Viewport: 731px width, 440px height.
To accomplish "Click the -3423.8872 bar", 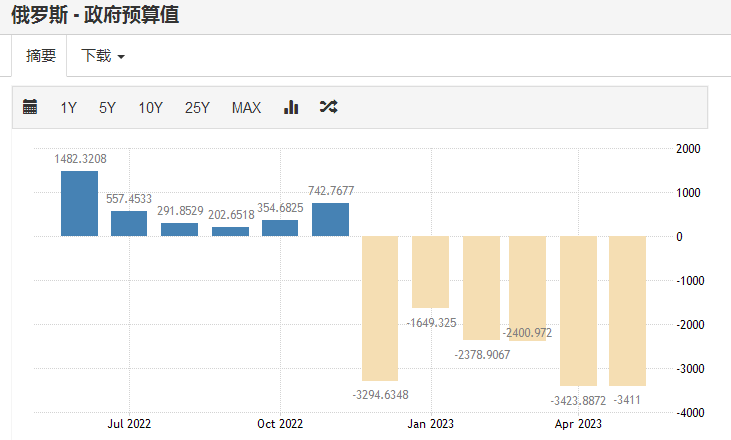I will 578,311.
